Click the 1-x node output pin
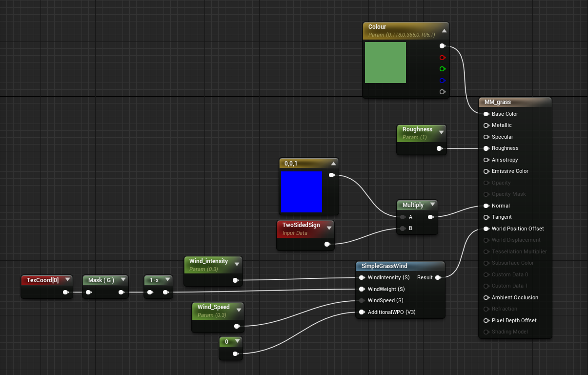The image size is (588, 375). [165, 292]
